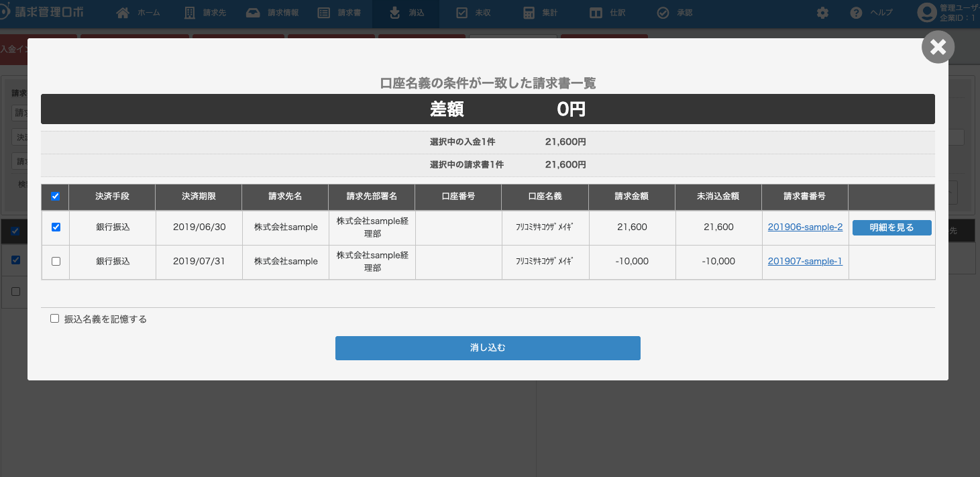The image size is (980, 477).
Task: Open settings with the gear icon
Action: click(x=822, y=13)
